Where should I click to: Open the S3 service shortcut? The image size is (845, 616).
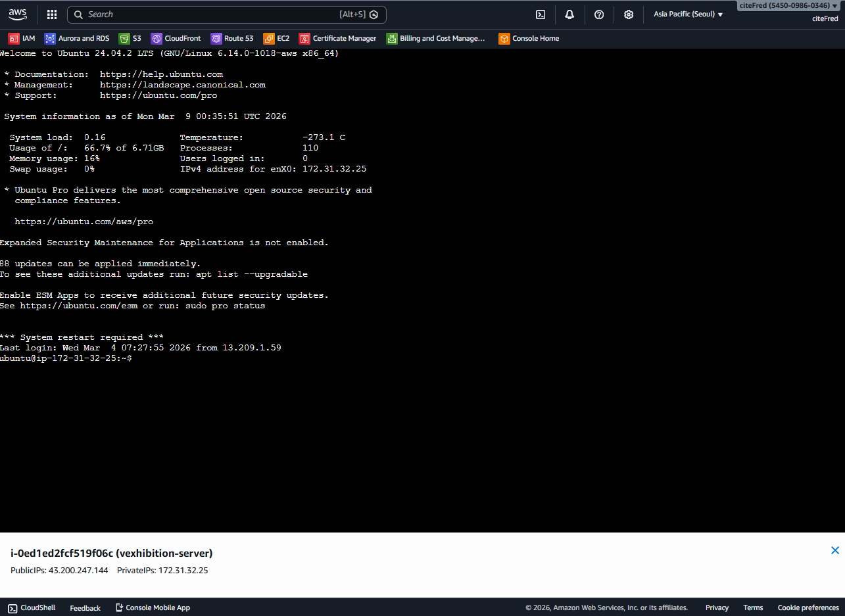click(x=130, y=39)
